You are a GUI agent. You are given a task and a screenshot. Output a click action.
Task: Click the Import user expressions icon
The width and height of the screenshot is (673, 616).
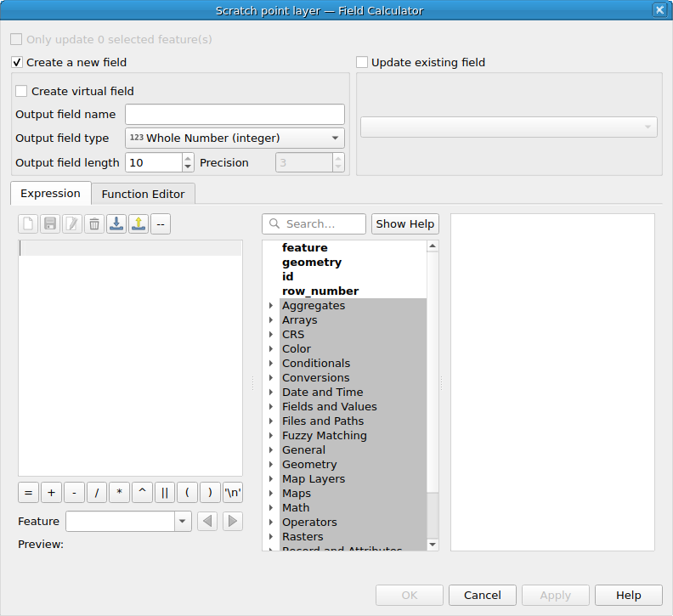point(116,223)
